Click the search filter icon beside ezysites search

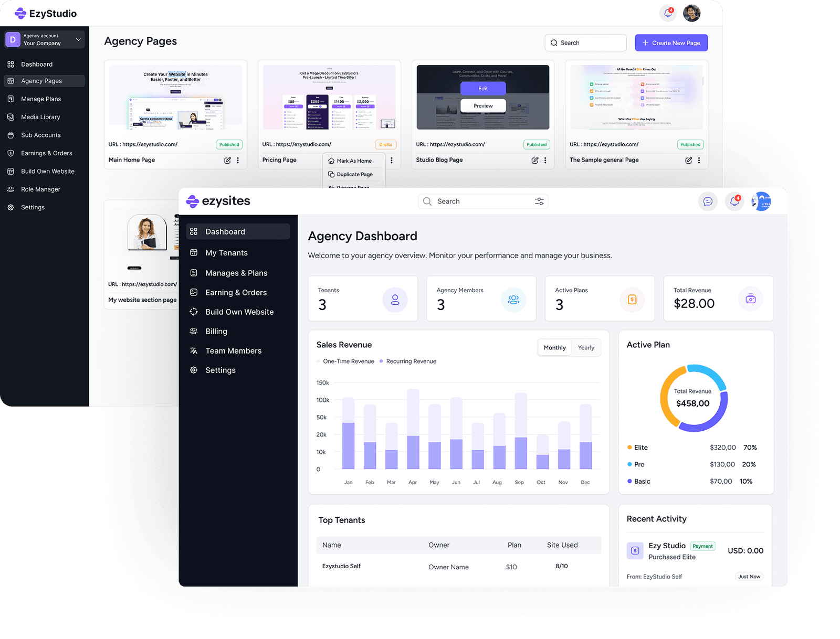click(x=539, y=201)
